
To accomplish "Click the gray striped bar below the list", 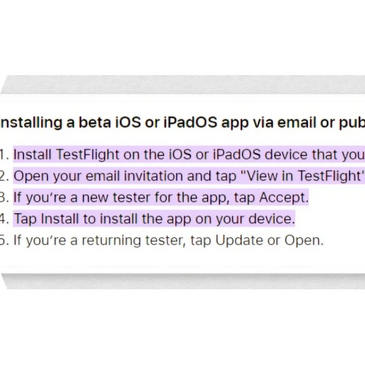I will coord(182,281).
